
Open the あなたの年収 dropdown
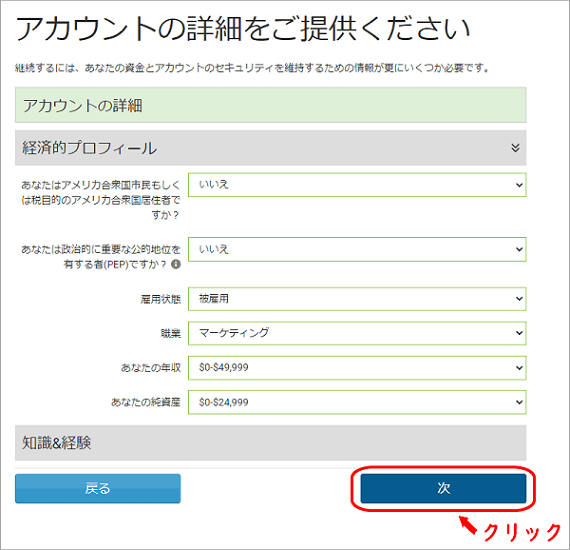[x=357, y=368]
